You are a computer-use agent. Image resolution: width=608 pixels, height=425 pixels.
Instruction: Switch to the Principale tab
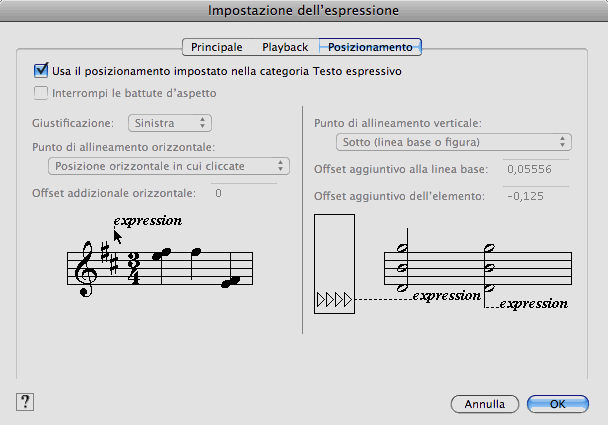217,47
